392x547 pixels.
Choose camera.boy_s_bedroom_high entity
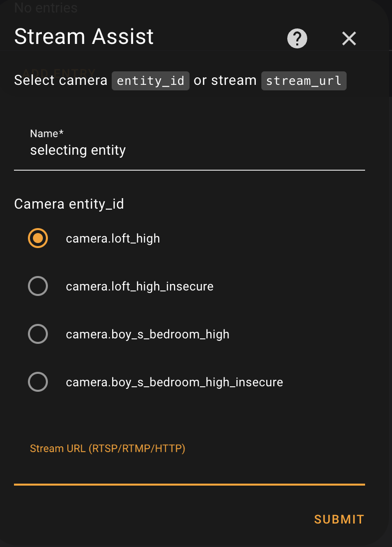(38, 334)
